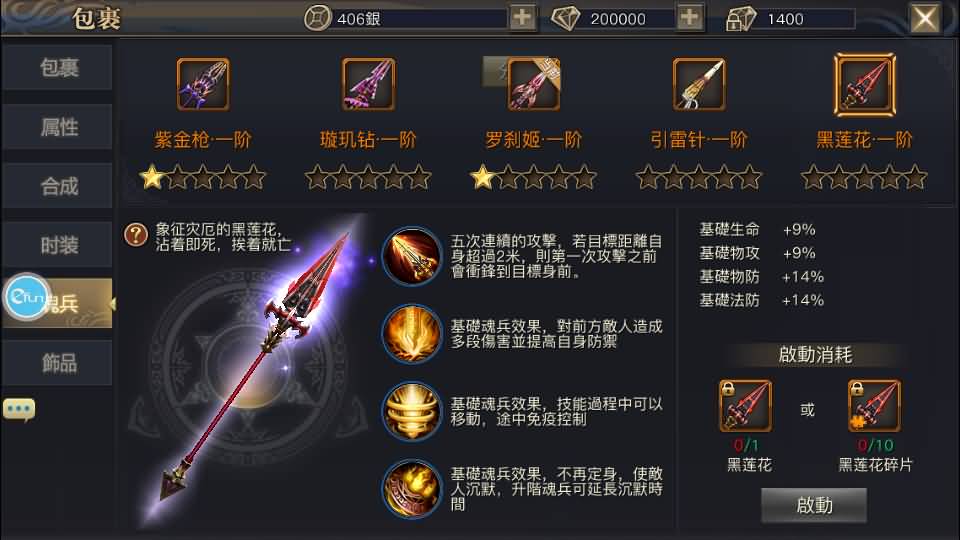The image size is (960, 540).
Task: Go to the 时装 tab
Action: pyautogui.click(x=58, y=245)
